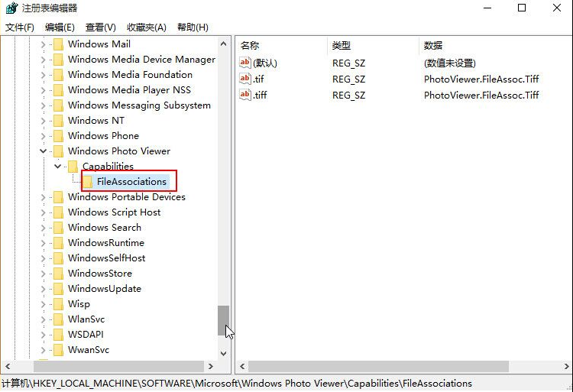Click the string value icon for .tiff
573x392 pixels.
coord(245,95)
